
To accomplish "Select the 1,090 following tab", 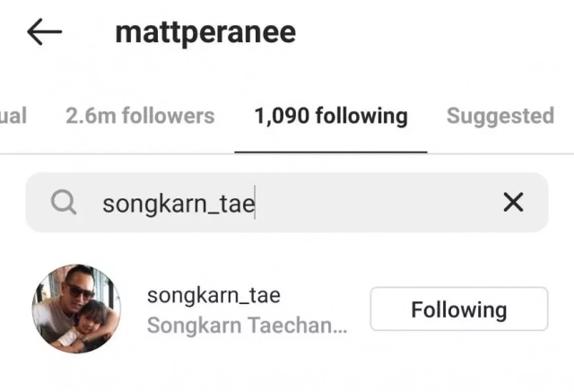I will 331,116.
